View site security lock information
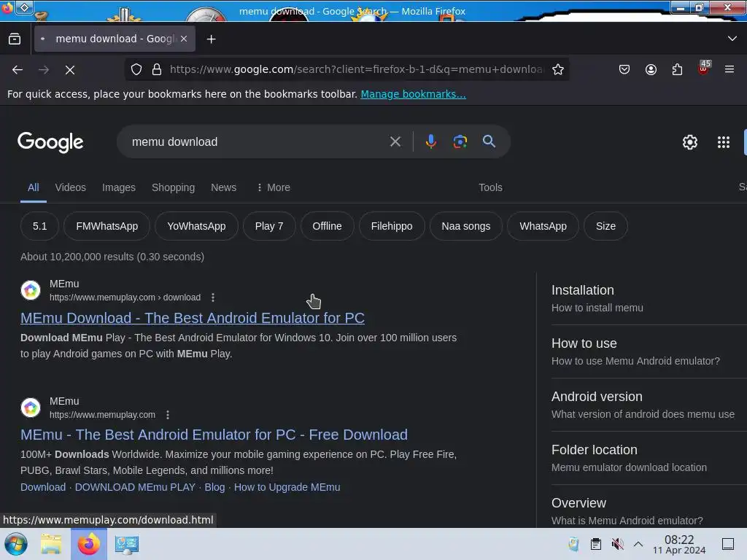The height and width of the screenshot is (560, 747). tap(157, 69)
